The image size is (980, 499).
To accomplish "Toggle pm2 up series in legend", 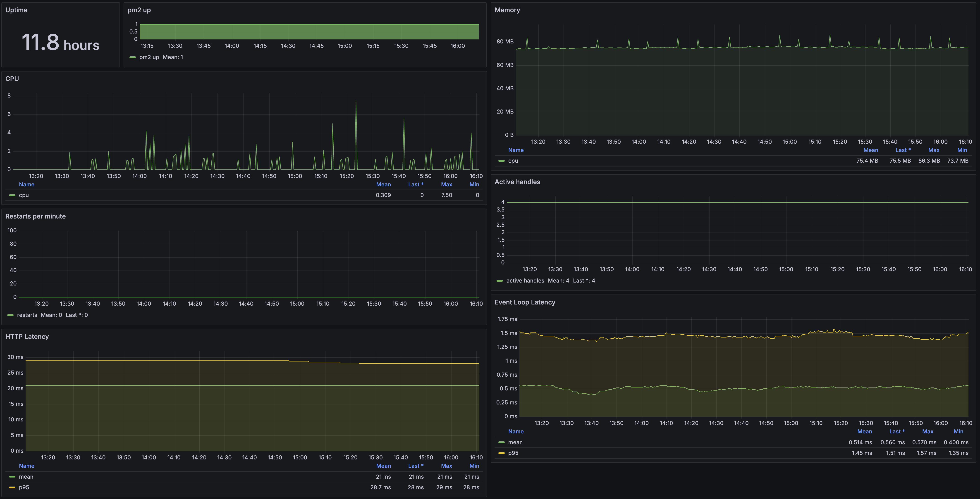I will point(149,57).
